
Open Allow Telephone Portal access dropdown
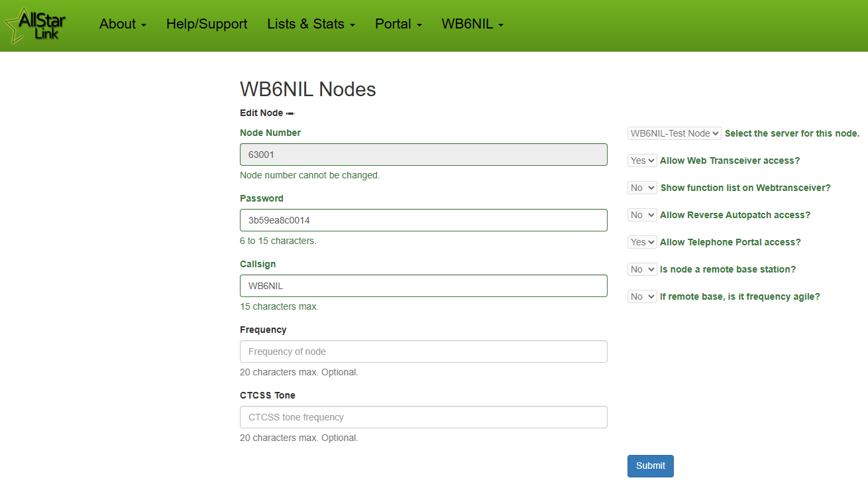tap(642, 242)
